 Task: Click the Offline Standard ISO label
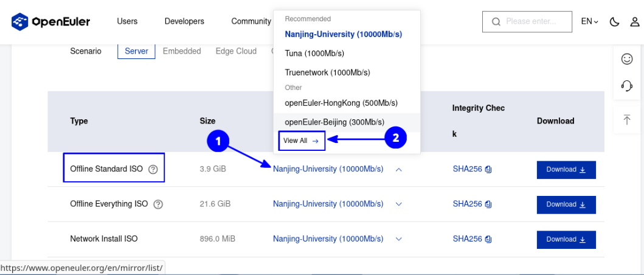pos(106,169)
